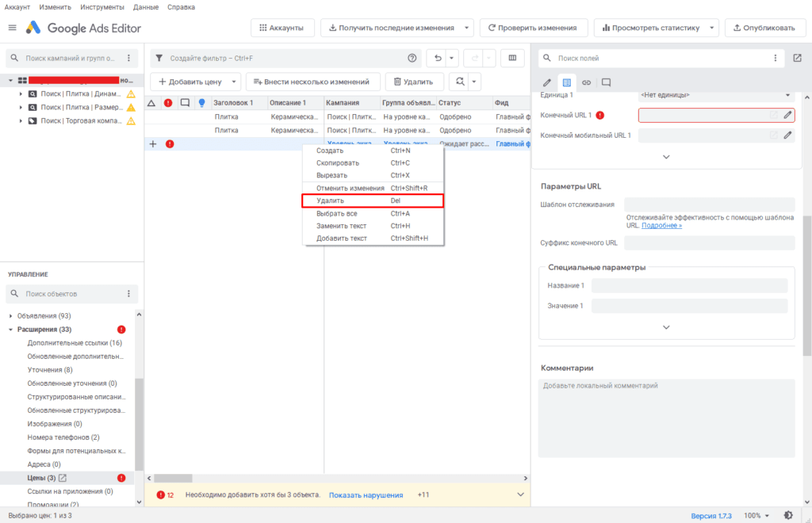Screen dimensions: 812x523
Task: Open the filter help question-mark icon
Action: coord(412,59)
